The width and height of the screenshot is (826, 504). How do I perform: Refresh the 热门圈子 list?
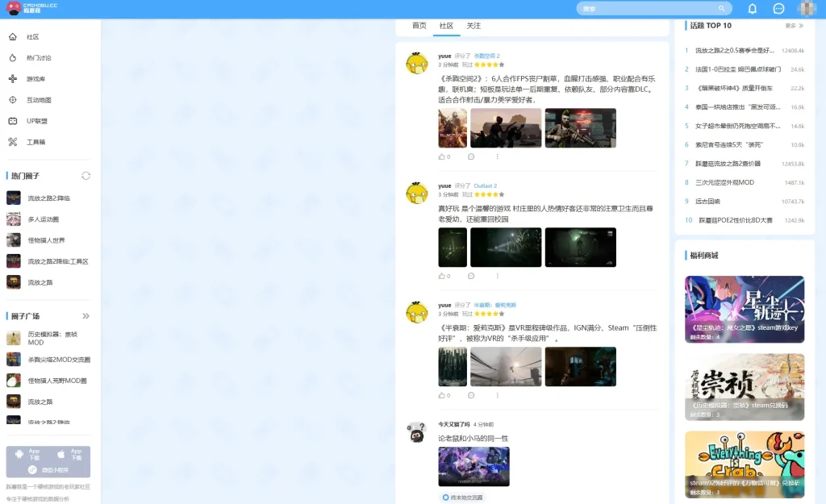86,176
